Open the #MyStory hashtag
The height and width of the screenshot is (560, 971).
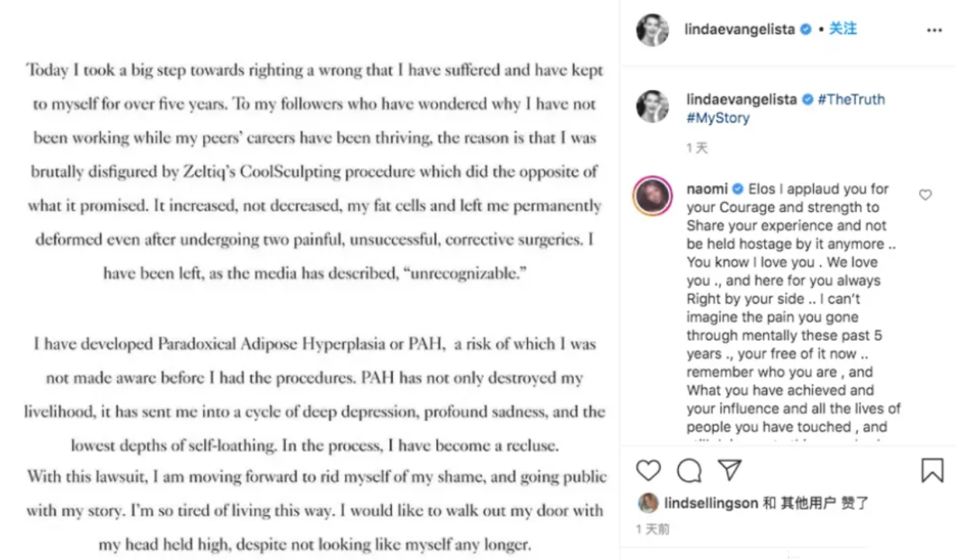pos(717,118)
